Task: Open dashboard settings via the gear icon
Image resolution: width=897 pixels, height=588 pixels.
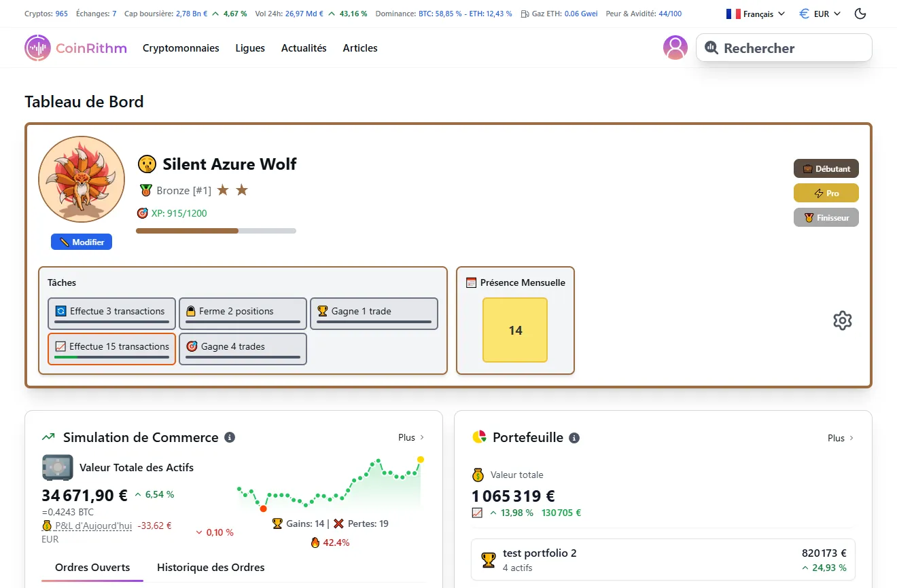Action: pos(843,320)
